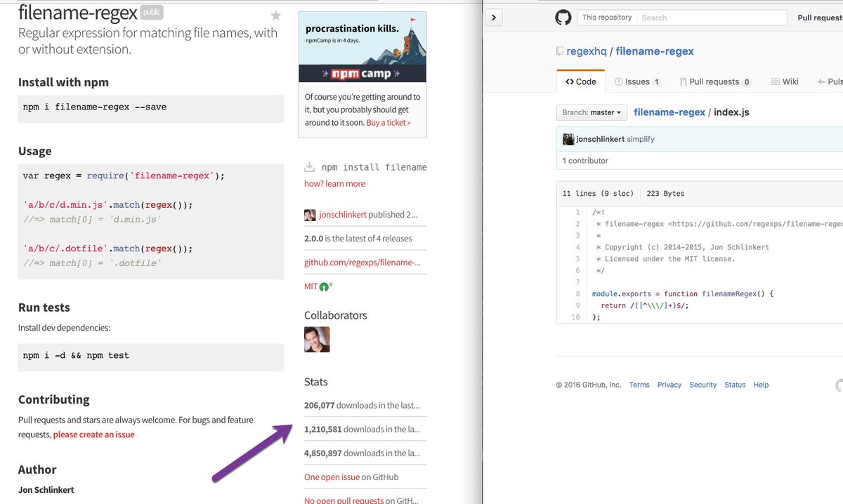Open jonschlinkert commit author link on GitHub
Screen dimensions: 843x504
pyautogui.click(x=601, y=139)
